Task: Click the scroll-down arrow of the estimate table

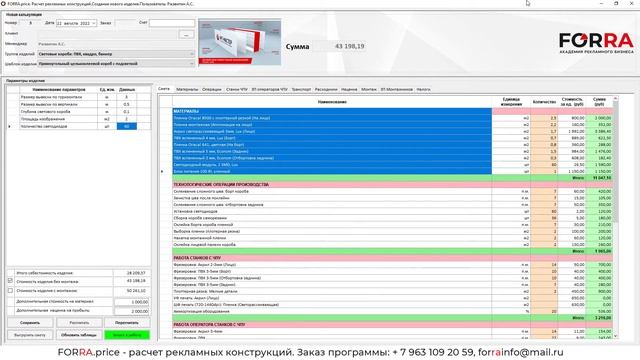Action: pyautogui.click(x=616, y=336)
